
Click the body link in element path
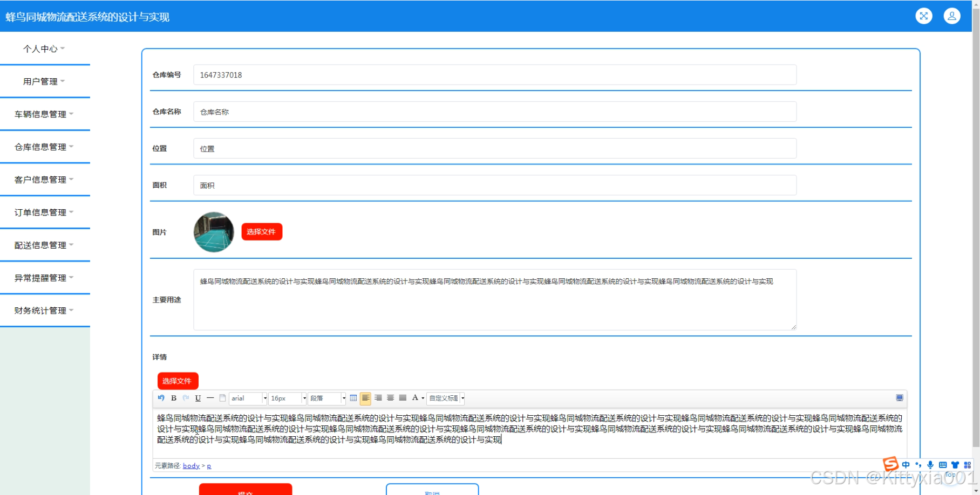click(191, 466)
